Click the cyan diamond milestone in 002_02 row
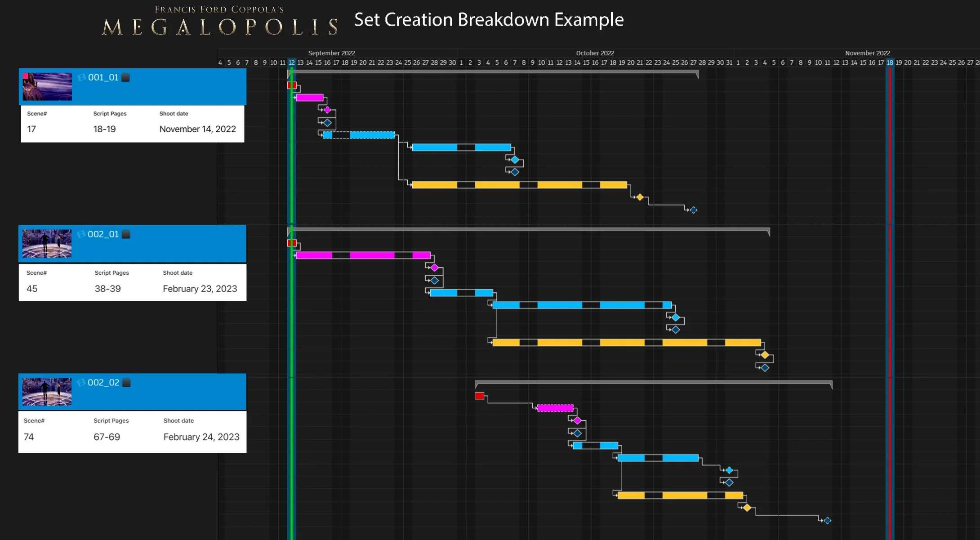 729,470
